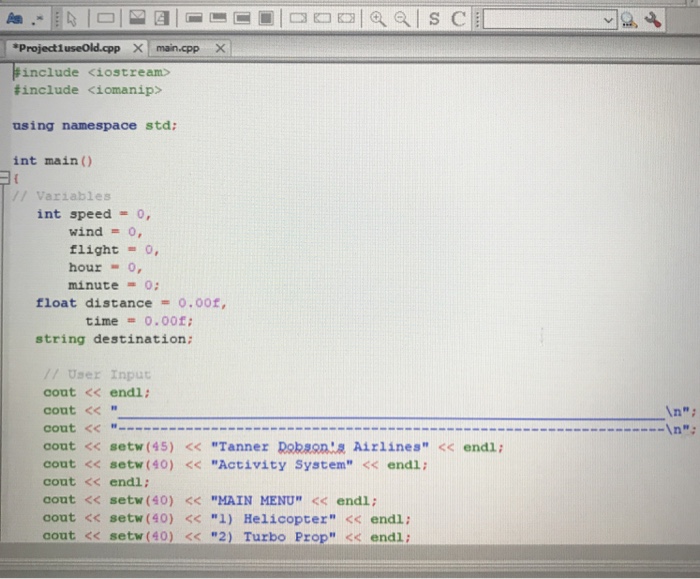Zoom in with the magnifier plus icon
Screen dimensions: 700x579
click(x=378, y=19)
